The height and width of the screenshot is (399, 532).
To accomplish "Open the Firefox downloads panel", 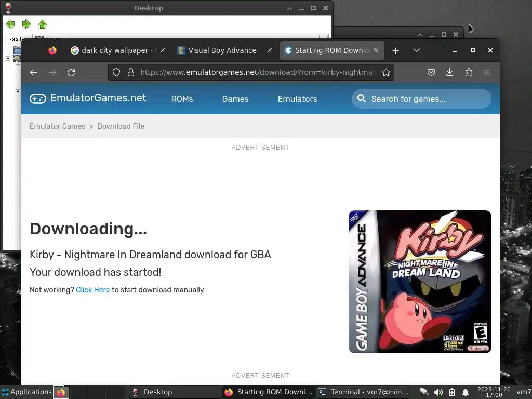I will click(449, 72).
